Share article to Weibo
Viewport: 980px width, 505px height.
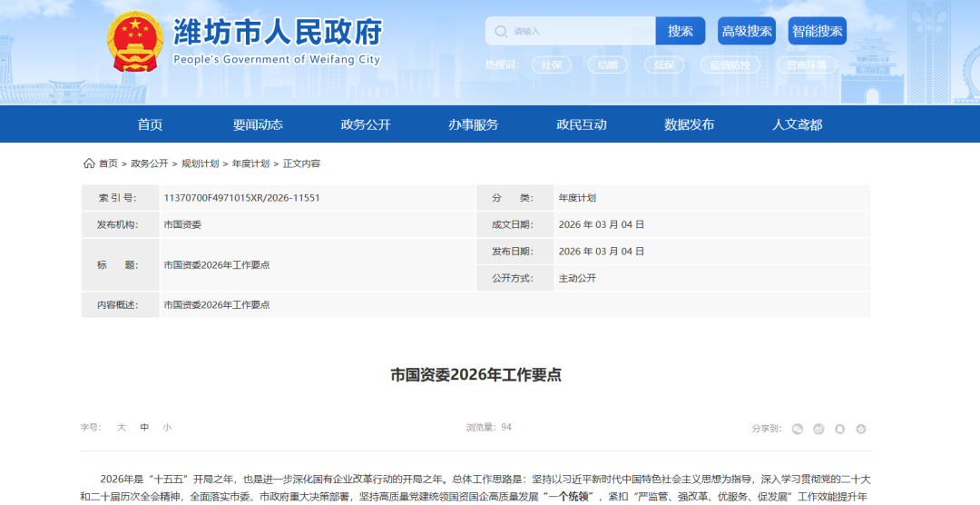click(818, 429)
